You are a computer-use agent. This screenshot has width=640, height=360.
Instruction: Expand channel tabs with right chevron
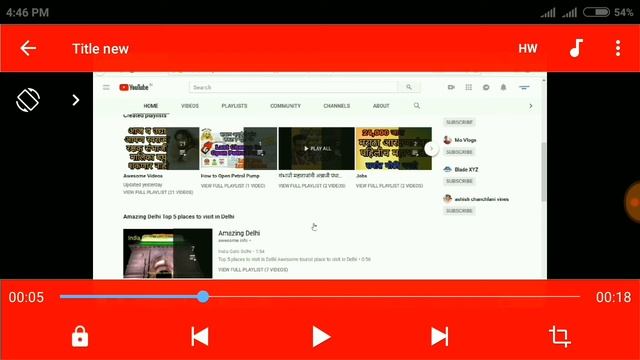coord(531,106)
